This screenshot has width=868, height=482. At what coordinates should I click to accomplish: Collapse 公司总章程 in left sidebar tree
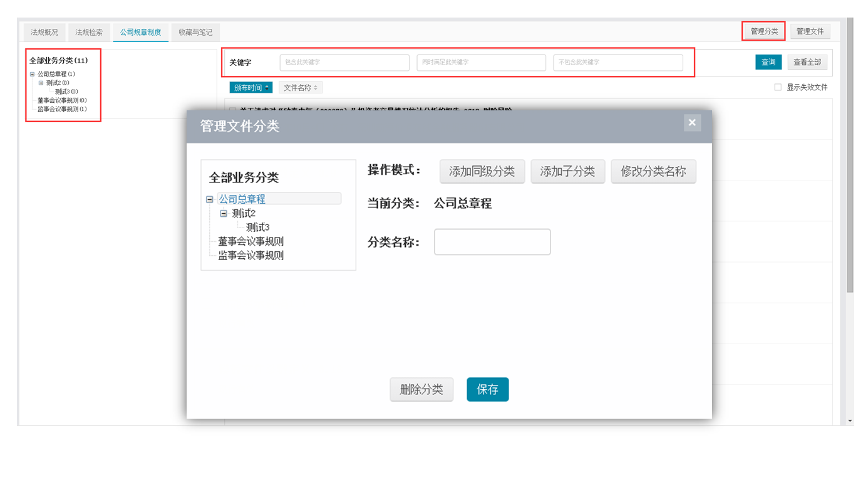[32, 74]
